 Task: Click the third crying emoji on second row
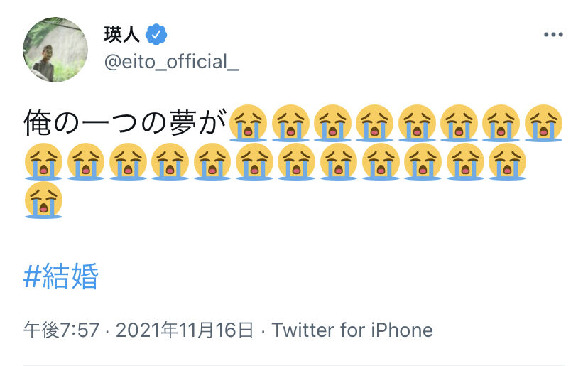pos(128,161)
